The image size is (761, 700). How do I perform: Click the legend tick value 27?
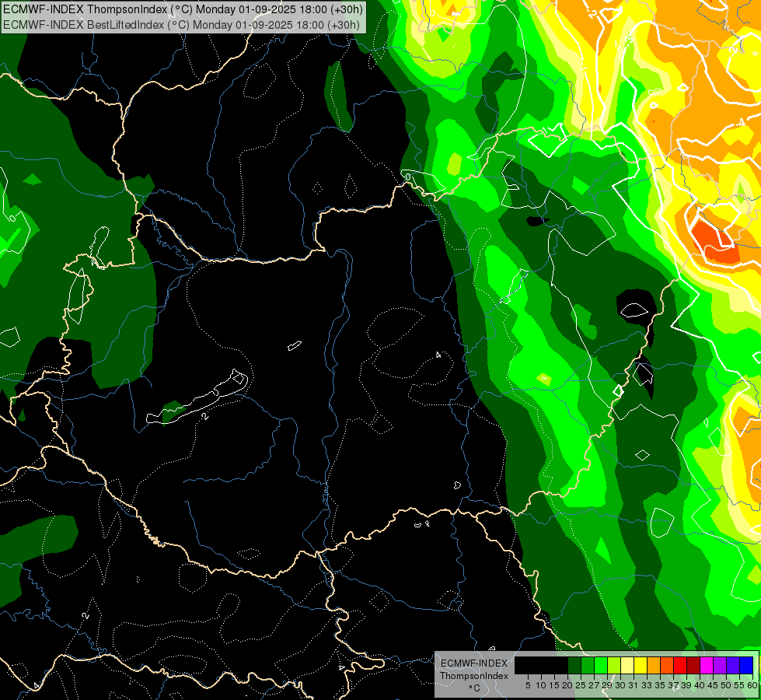coord(594,685)
